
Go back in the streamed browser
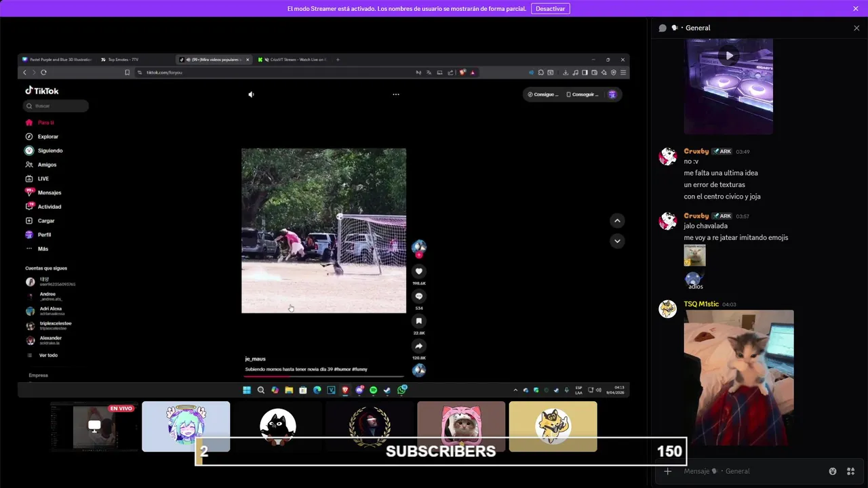coord(25,73)
